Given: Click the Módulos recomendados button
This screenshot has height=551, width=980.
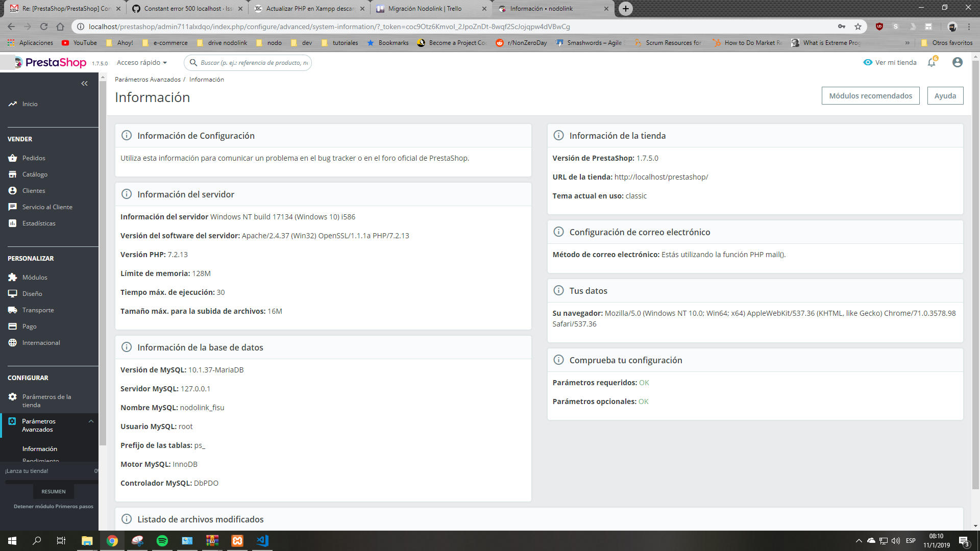Looking at the screenshot, I should 870,96.
